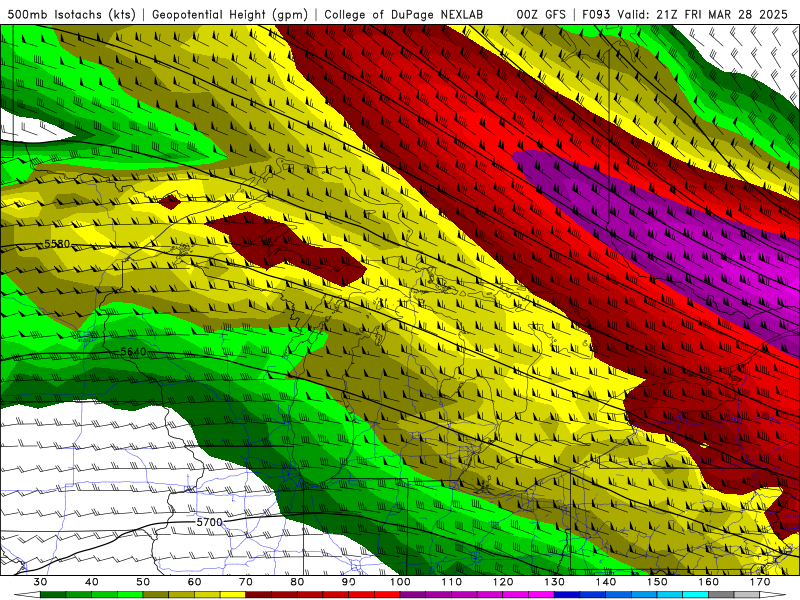The height and width of the screenshot is (600, 800).
Task: Click the 30 label on the color scale
Action: click(x=40, y=582)
